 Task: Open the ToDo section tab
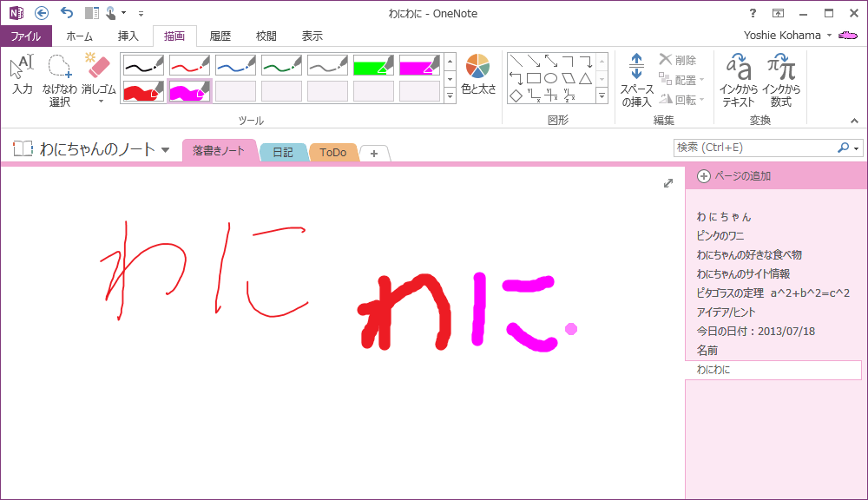click(332, 152)
